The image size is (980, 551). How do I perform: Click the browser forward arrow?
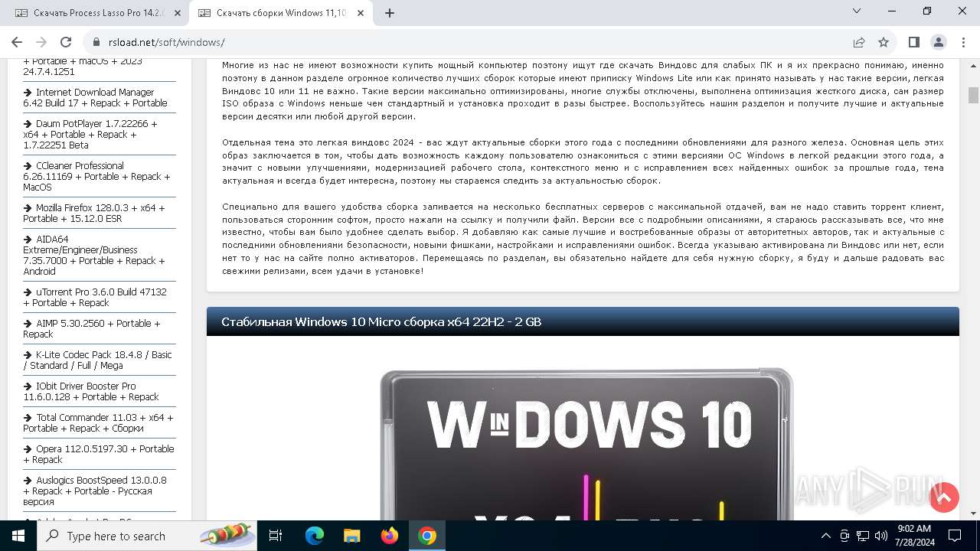(41, 42)
